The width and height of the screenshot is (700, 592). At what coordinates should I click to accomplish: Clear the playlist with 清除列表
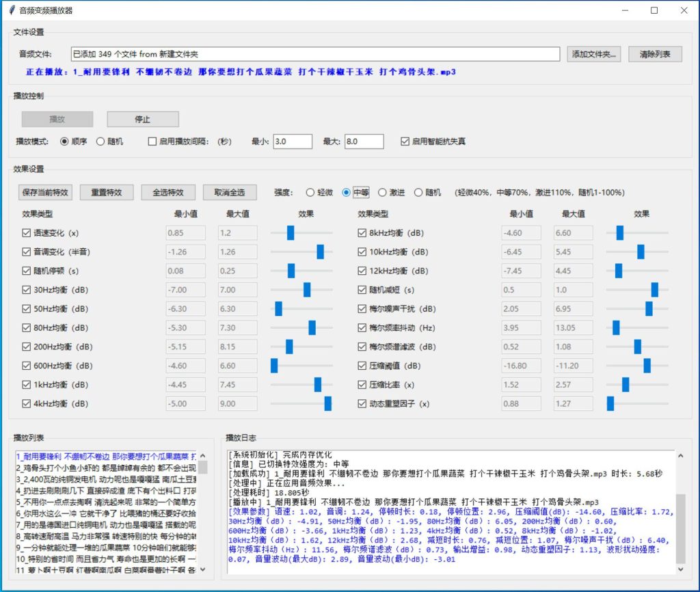pos(655,54)
